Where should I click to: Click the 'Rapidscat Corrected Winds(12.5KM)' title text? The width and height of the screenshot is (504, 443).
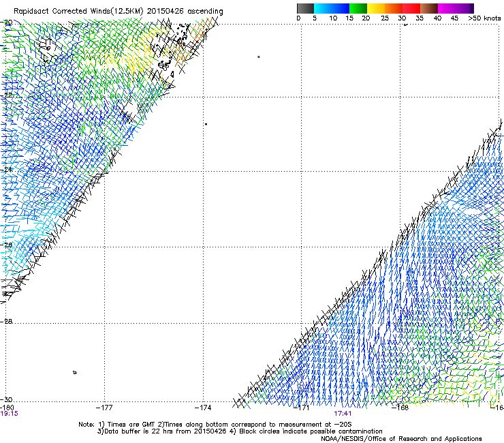coord(78,12)
